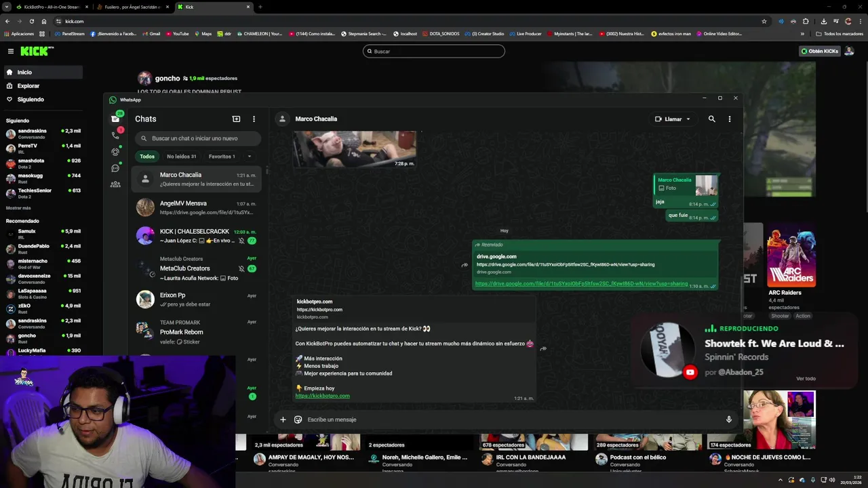Open WhatsApp Channels sidebar icon
Viewport: 868px width, 488px height.
tap(115, 167)
